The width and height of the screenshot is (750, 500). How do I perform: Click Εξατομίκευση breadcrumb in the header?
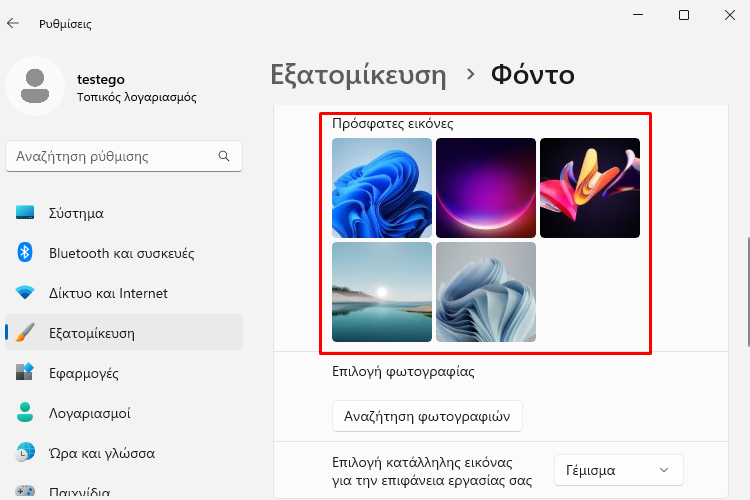tap(358, 75)
